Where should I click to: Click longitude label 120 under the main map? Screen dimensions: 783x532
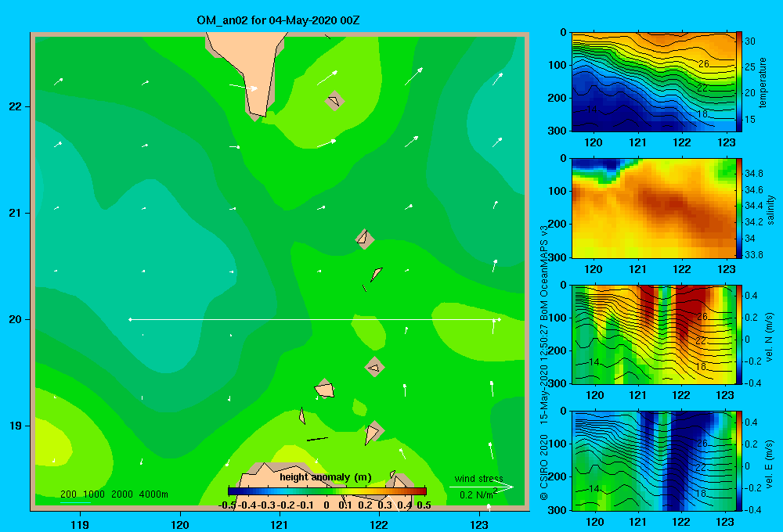(x=180, y=524)
